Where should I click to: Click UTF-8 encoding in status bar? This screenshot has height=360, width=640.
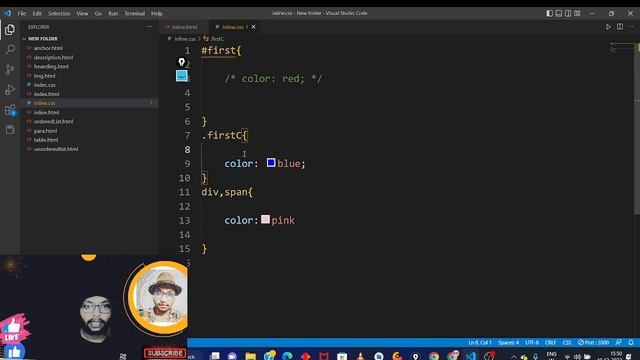coord(532,342)
